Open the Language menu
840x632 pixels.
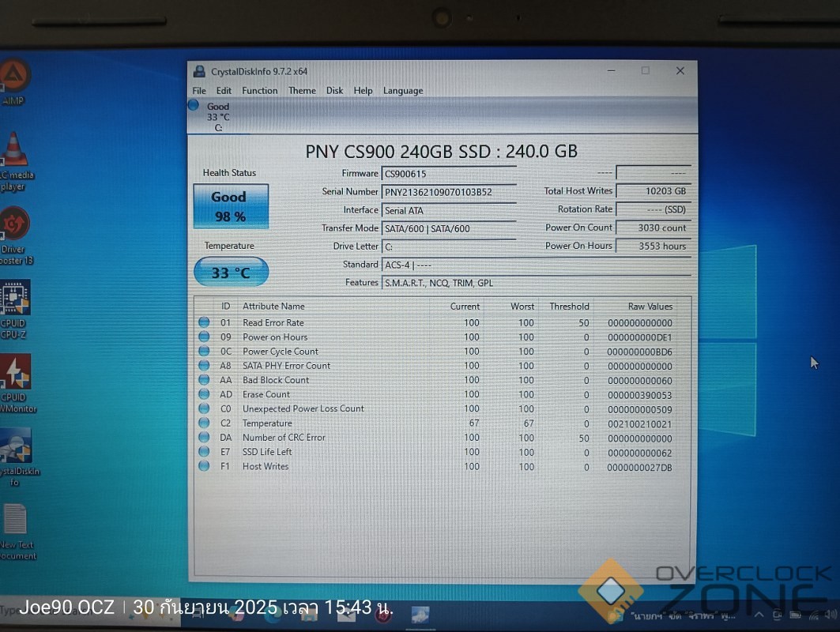pos(403,91)
